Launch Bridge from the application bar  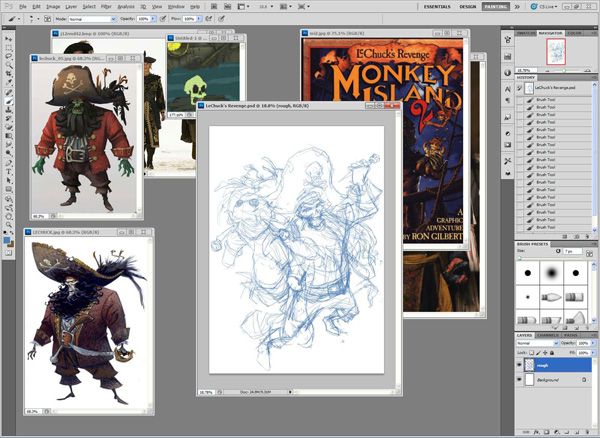(214, 7)
